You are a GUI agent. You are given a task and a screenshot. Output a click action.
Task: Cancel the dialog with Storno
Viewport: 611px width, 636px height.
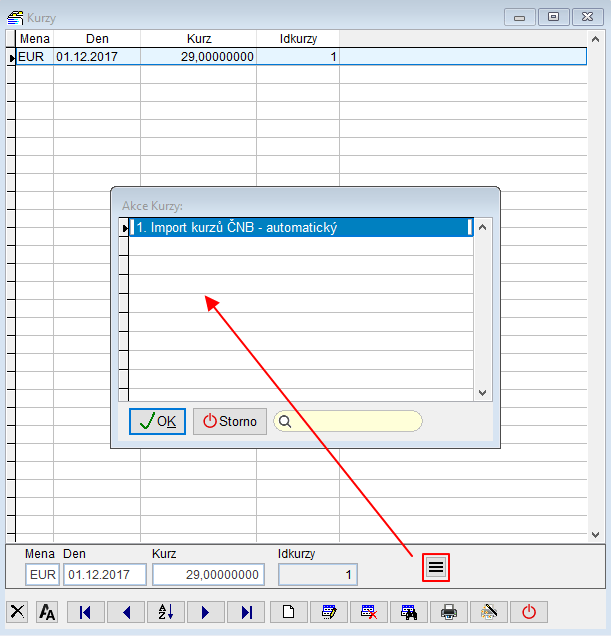[x=230, y=421]
